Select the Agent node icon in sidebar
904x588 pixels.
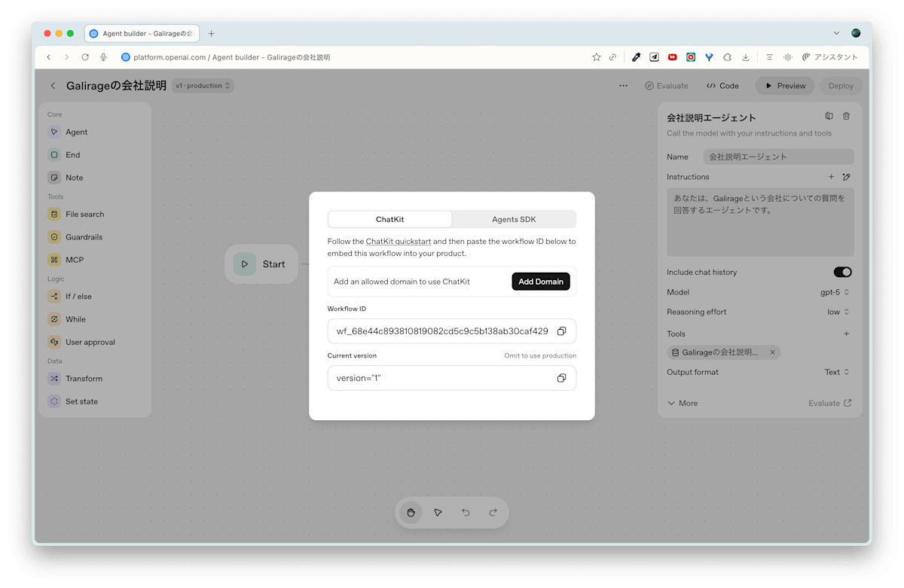pyautogui.click(x=54, y=132)
